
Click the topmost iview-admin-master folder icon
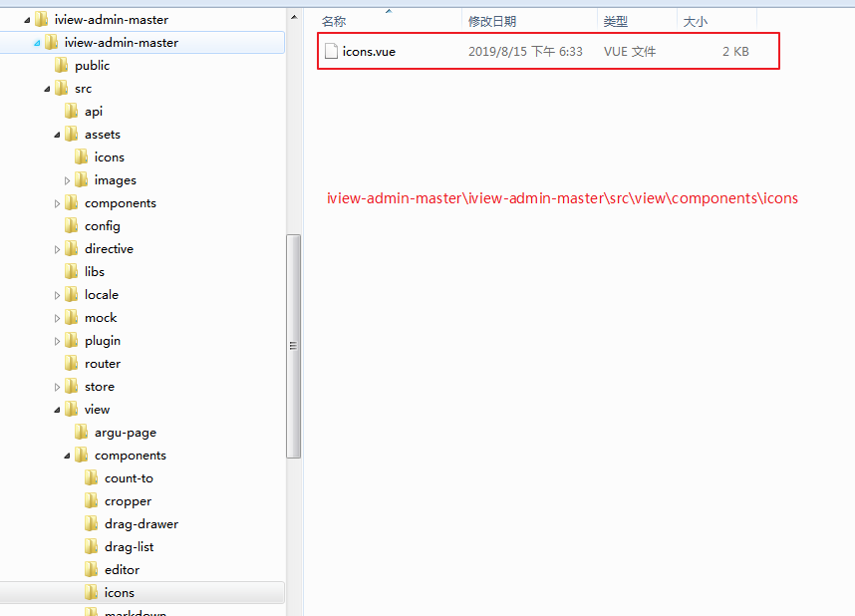pyautogui.click(x=41, y=20)
